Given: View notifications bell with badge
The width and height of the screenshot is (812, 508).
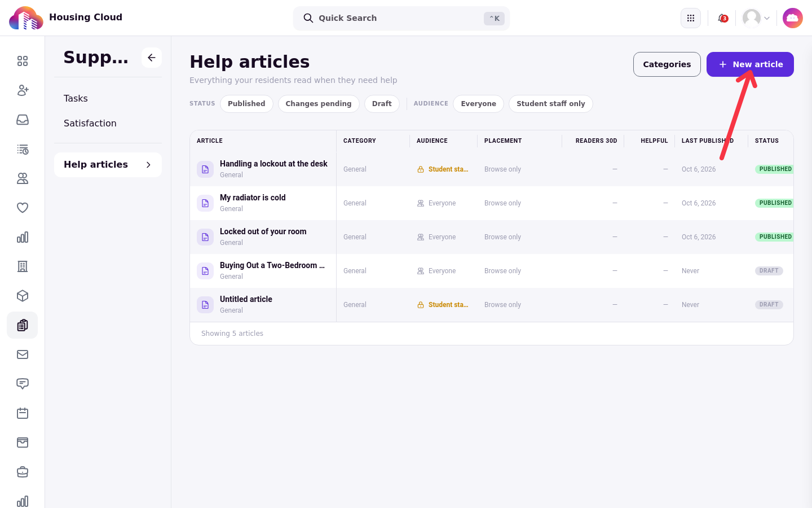Looking at the screenshot, I should click(722, 18).
